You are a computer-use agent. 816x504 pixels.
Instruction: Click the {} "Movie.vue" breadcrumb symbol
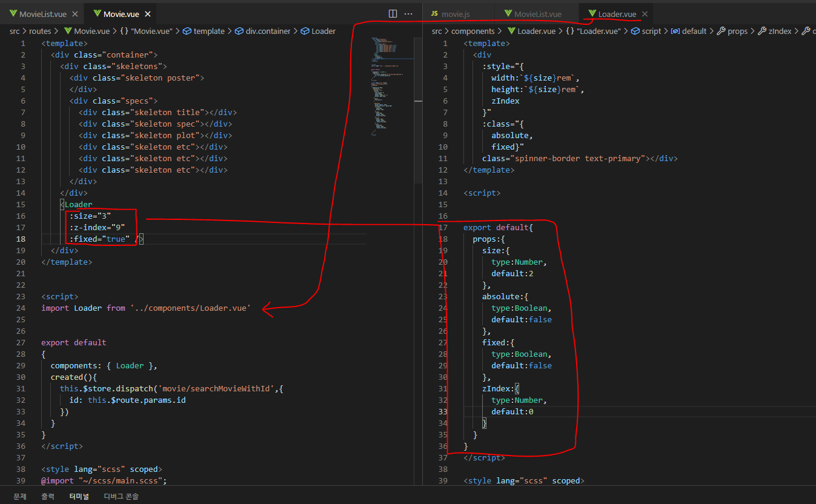[x=147, y=31]
